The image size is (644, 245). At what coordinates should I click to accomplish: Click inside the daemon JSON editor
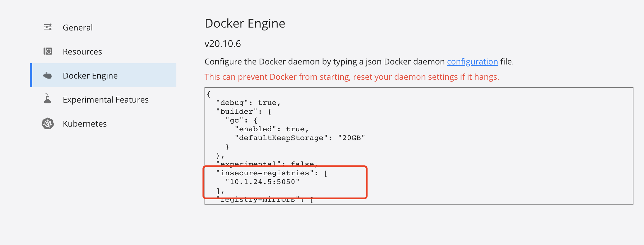419,146
